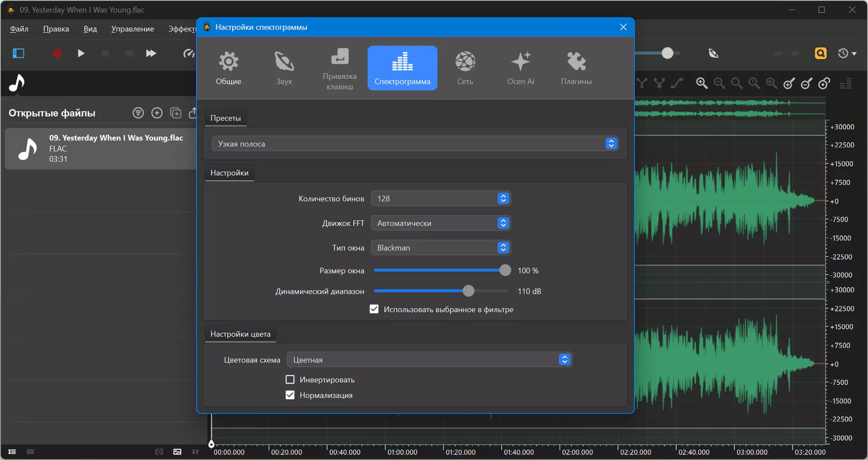This screenshot has height=460, width=868.
Task: Switch to the Плагины tab
Action: pyautogui.click(x=576, y=68)
